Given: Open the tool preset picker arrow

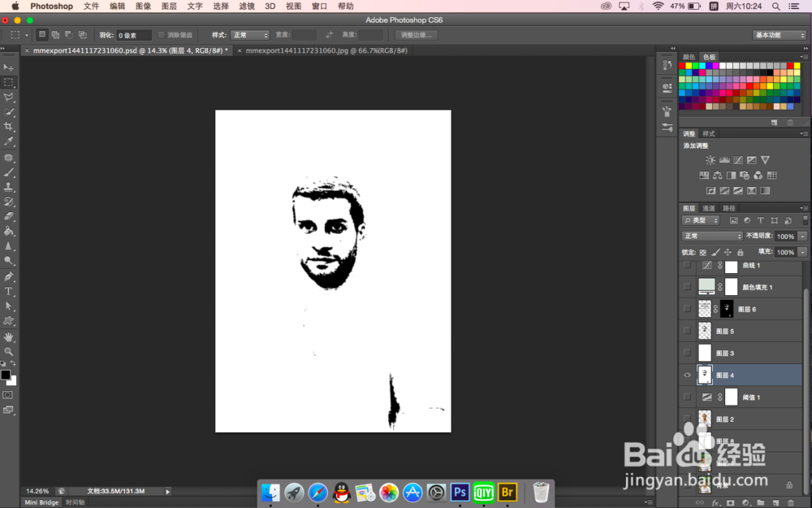Looking at the screenshot, I should click(x=27, y=35).
